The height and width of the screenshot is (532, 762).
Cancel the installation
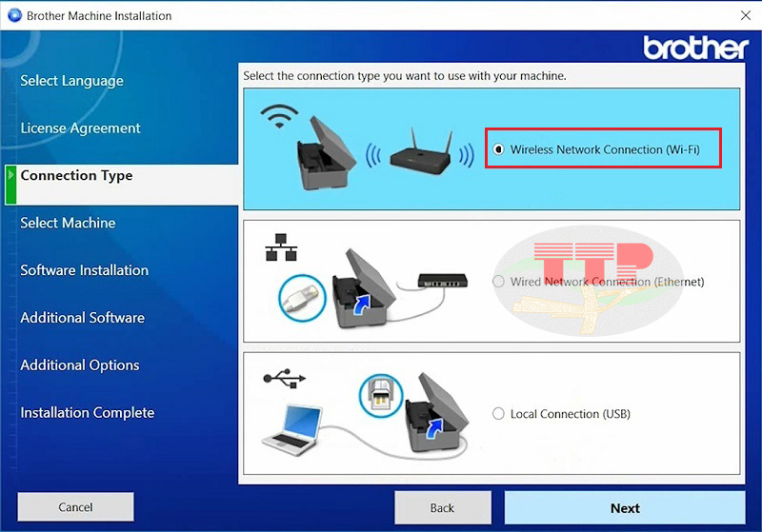click(x=75, y=506)
